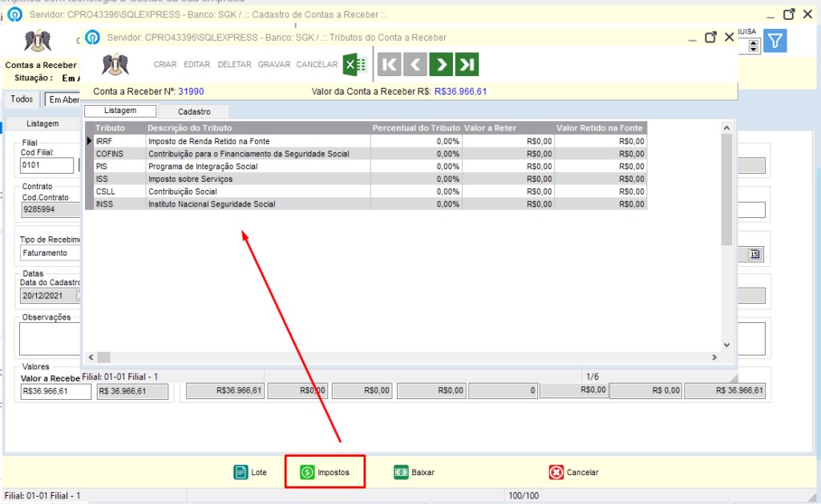Viewport: 821px width, 504px height.
Task: Click the 100/100 counter in bottom status bar
Action: tap(524, 496)
